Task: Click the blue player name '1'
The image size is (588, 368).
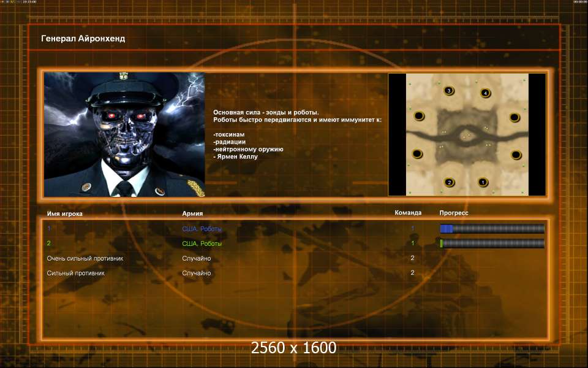Action: tap(49, 228)
